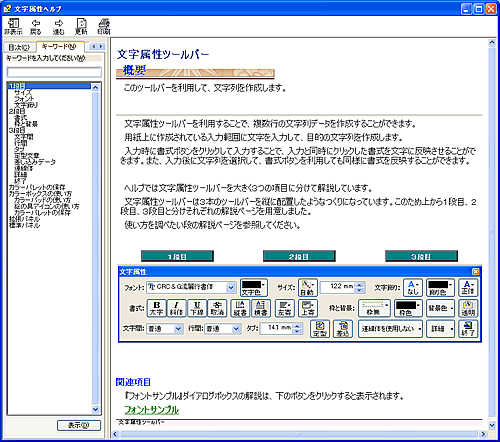Open the フォント font combo box dropdown
The width and height of the screenshot is (500, 442).
coord(231,287)
